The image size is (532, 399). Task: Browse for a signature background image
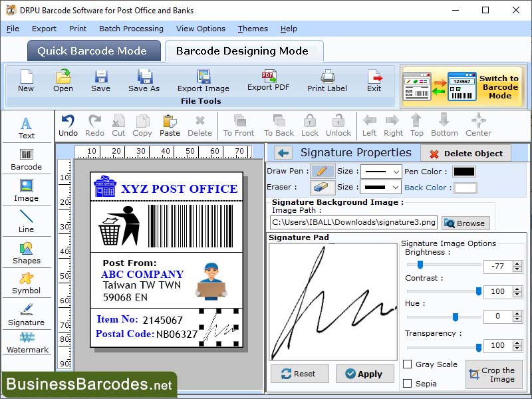pyautogui.click(x=465, y=223)
